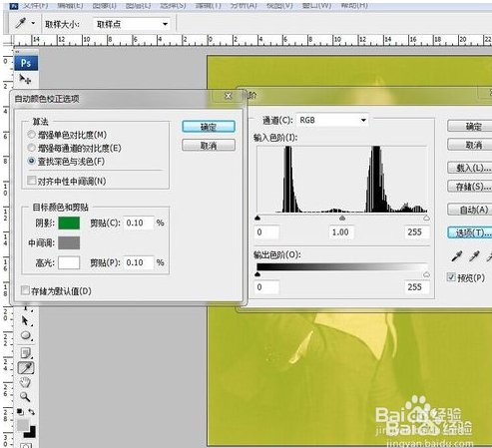Click the black output levels slider

[257, 274]
